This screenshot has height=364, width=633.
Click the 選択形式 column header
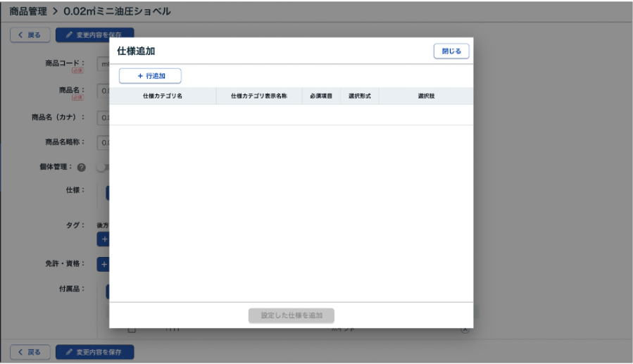(x=359, y=96)
